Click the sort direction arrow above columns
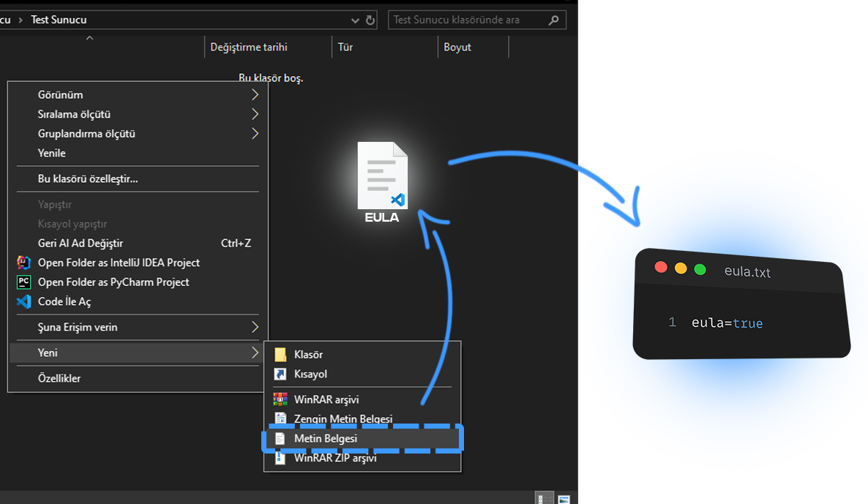Image resolution: width=868 pixels, height=504 pixels. pyautogui.click(x=90, y=37)
